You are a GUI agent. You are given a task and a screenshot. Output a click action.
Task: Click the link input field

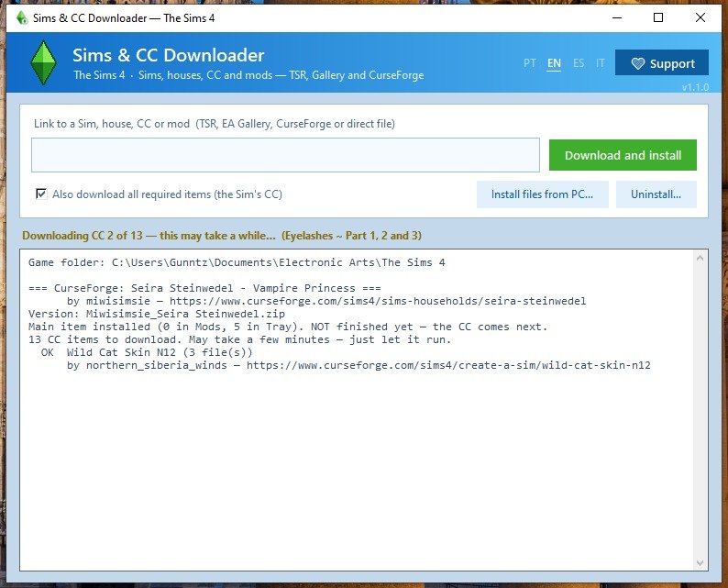pyautogui.click(x=285, y=155)
